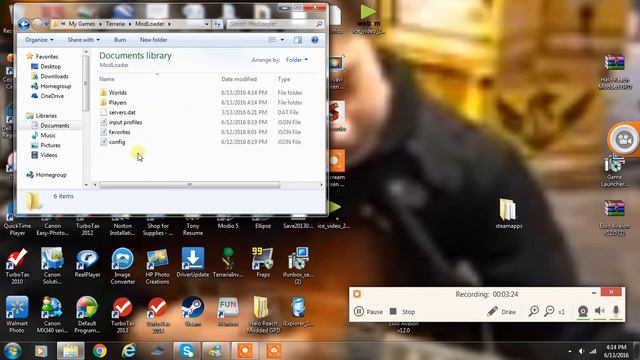Open the Canon MX340 series desktop icon

[52, 314]
